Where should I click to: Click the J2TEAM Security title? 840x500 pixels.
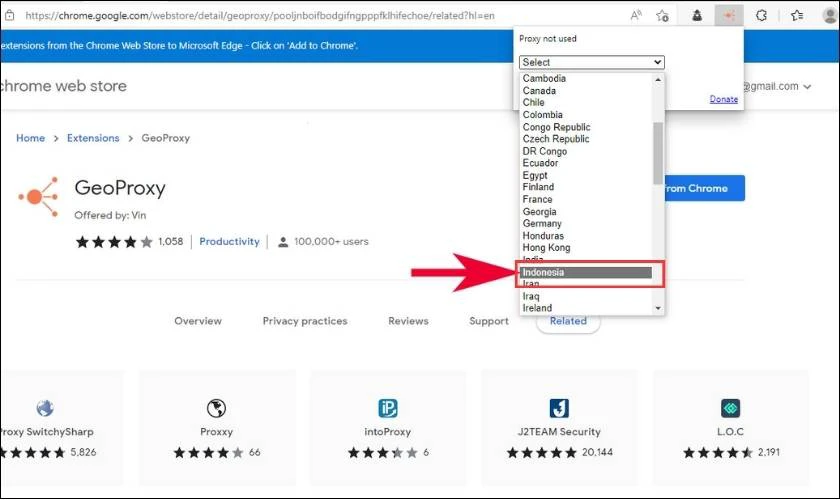coord(559,432)
